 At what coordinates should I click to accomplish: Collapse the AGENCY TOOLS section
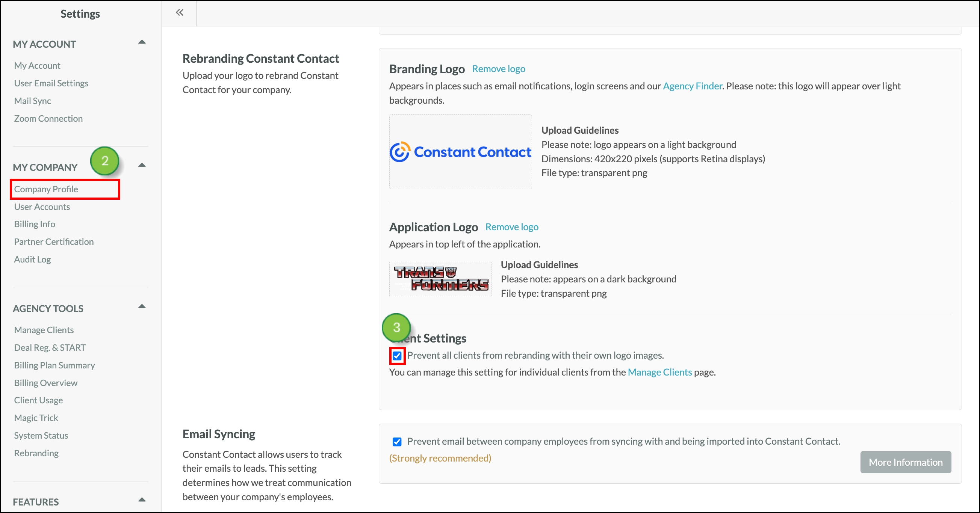coord(142,306)
